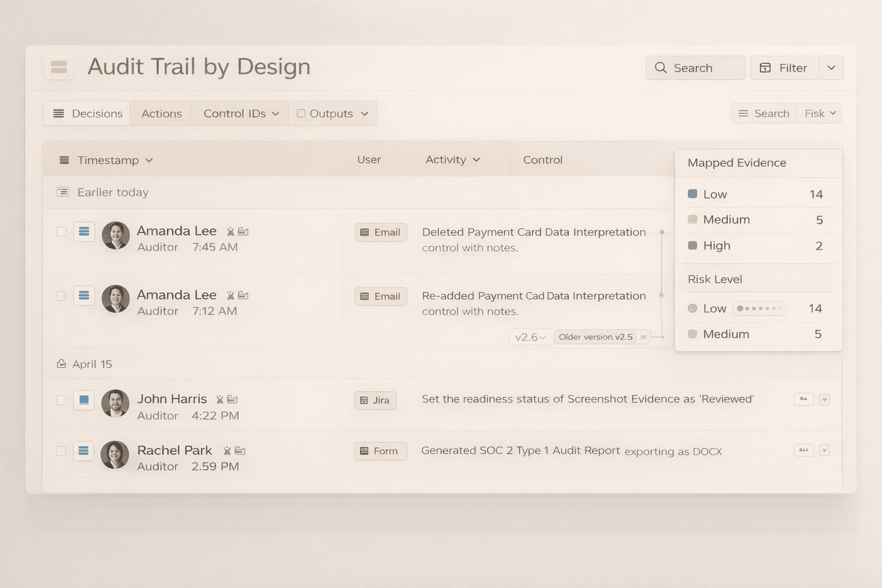
Task: Click the calendar icon beside Earlier today
Action: pos(63,192)
